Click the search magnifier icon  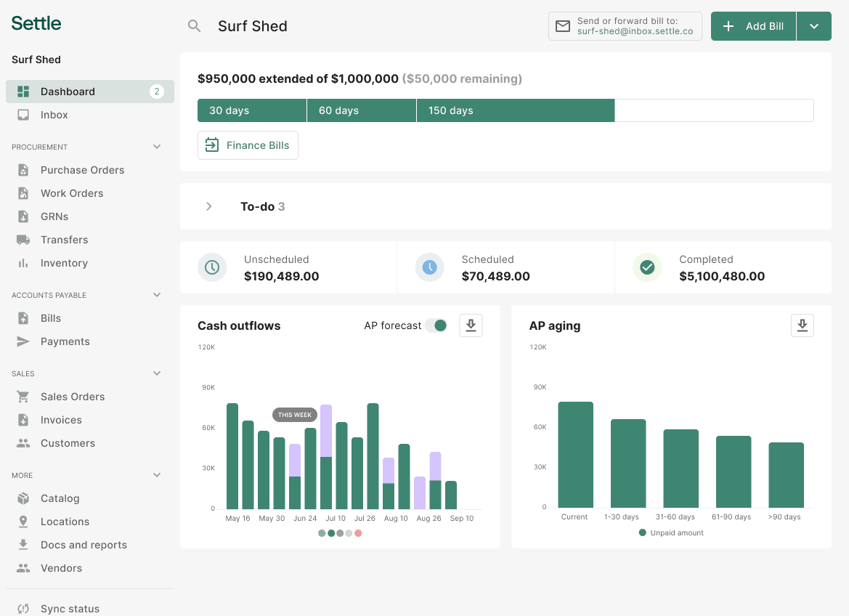(x=194, y=26)
